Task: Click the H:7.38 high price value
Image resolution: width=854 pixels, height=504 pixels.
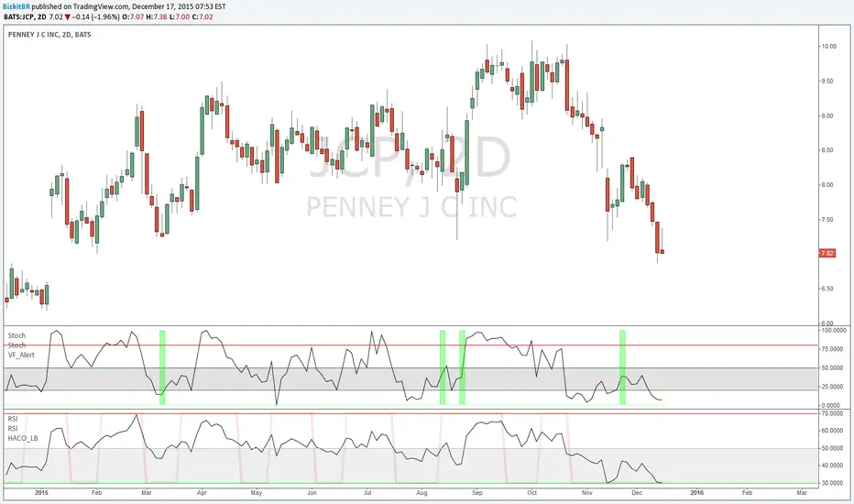Action: coord(157,16)
